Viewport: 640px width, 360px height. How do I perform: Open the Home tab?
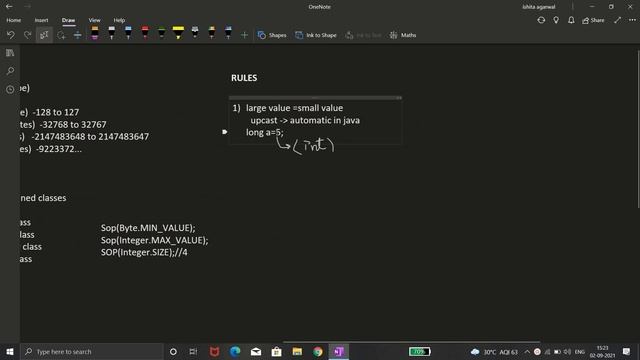pos(14,20)
